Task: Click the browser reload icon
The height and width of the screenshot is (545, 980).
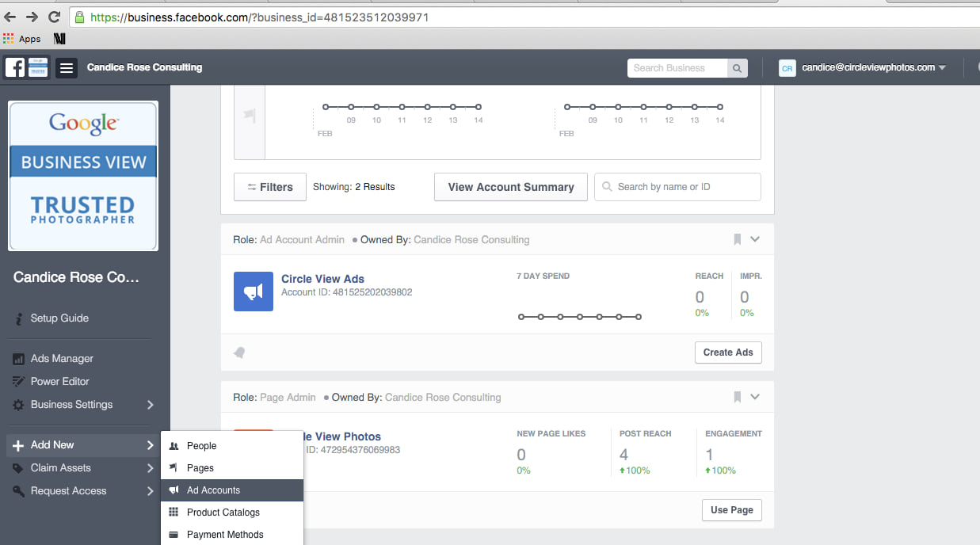Action: (x=54, y=17)
